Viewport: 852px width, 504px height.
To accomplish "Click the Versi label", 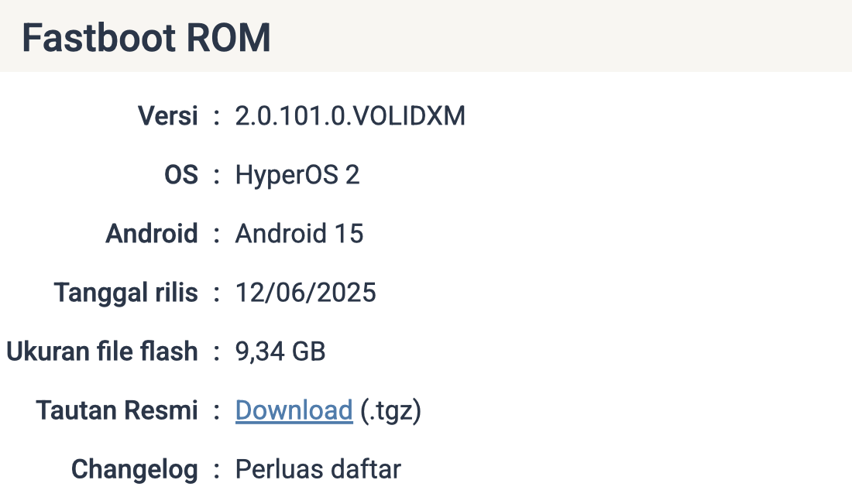I will [168, 115].
